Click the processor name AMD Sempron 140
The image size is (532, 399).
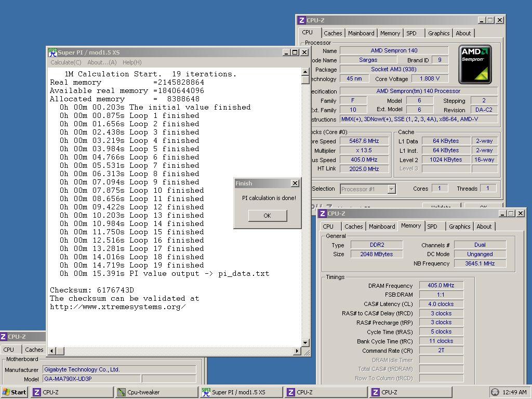click(x=394, y=50)
